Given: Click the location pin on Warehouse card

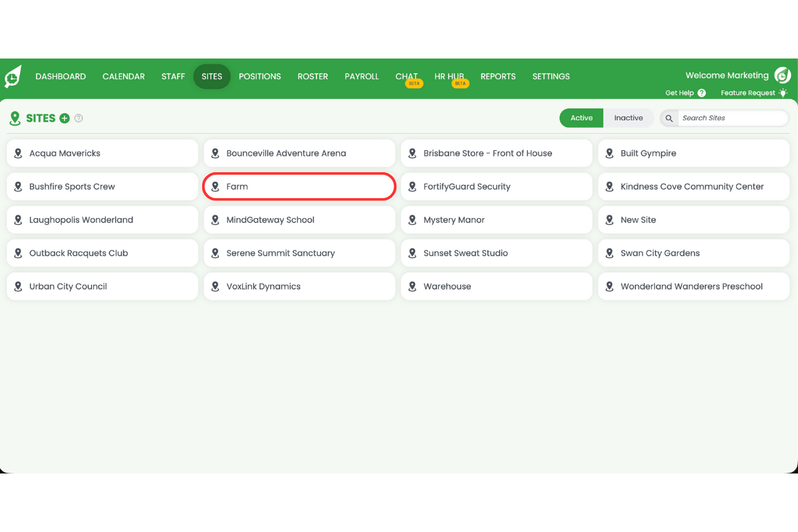Looking at the screenshot, I should [x=413, y=286].
